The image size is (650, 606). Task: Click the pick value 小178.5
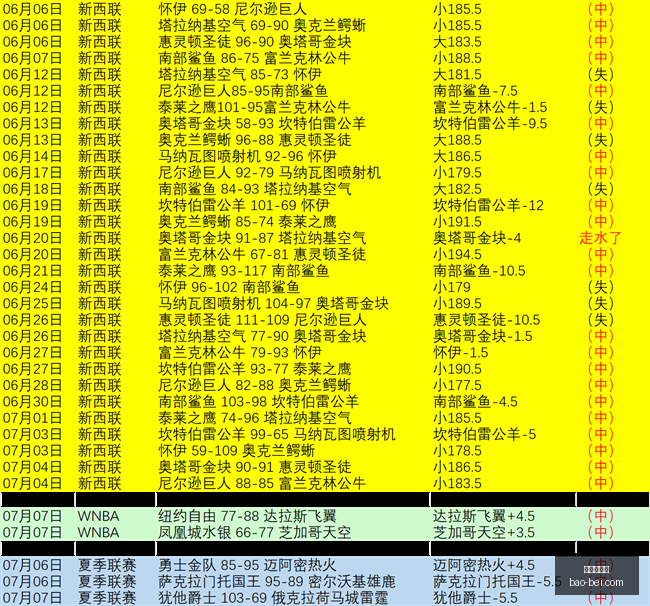click(x=457, y=451)
